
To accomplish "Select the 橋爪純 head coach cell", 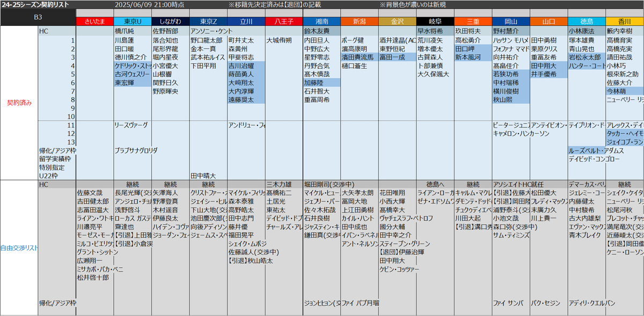I will [133, 31].
